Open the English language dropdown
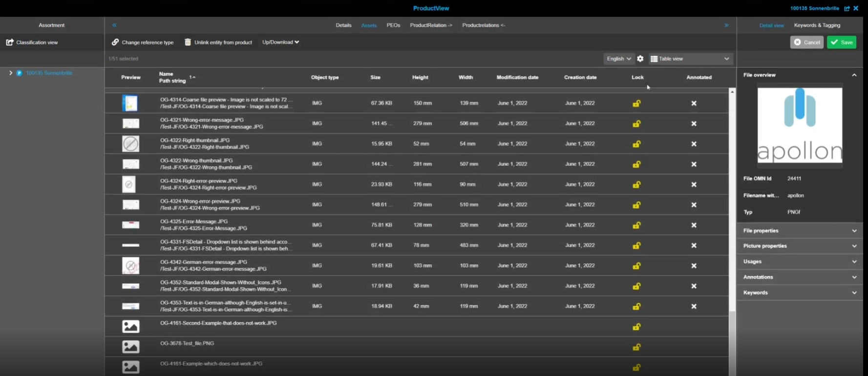The width and height of the screenshot is (868, 376). click(618, 59)
